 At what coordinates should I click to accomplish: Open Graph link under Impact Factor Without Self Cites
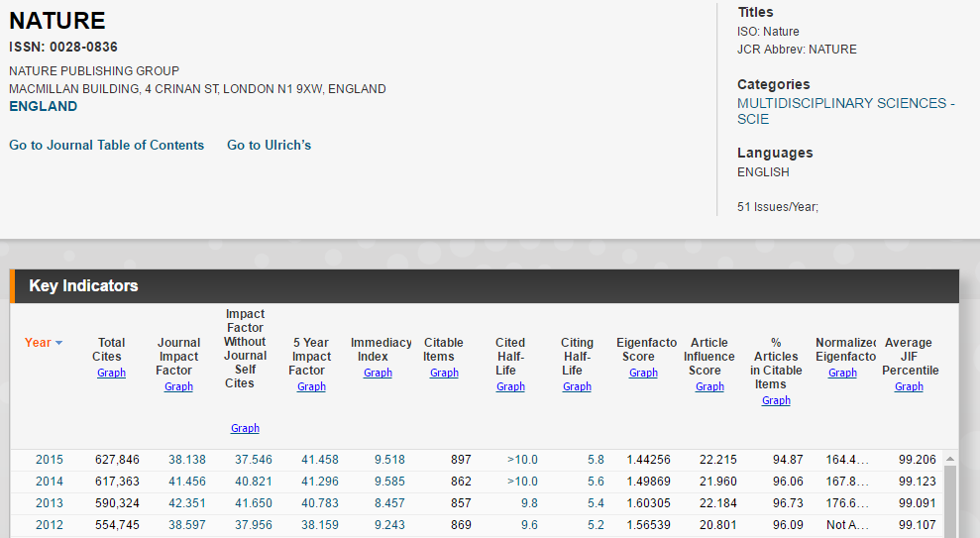pos(245,428)
